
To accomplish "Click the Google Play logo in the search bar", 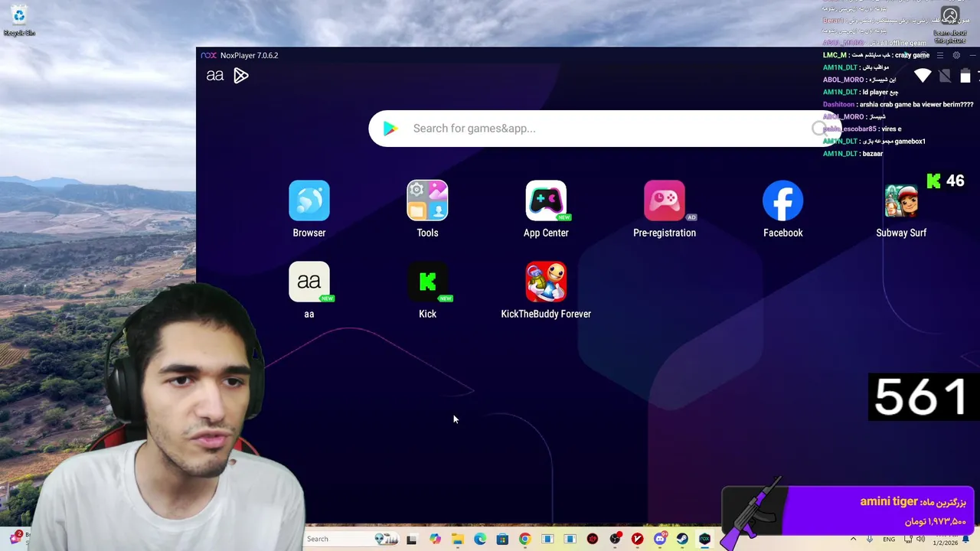I will [x=390, y=129].
